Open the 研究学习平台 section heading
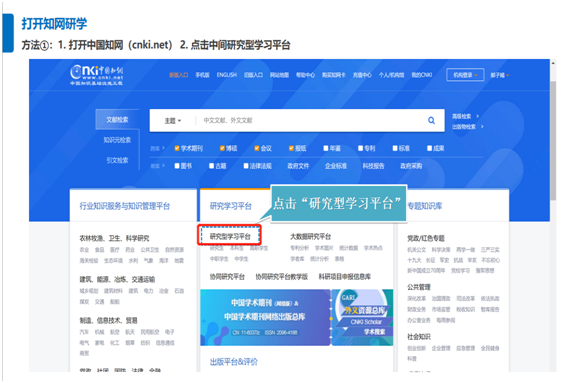Screen dimensions: 583x383 point(231,206)
